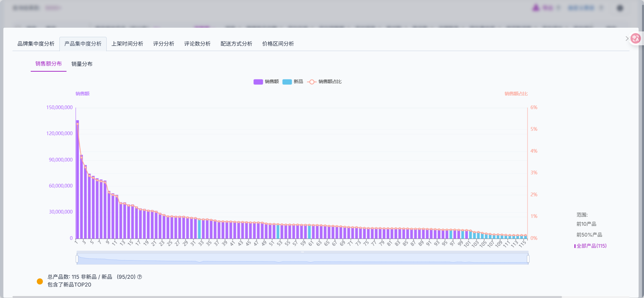Select the 产品集中度分析 tab

click(83, 44)
